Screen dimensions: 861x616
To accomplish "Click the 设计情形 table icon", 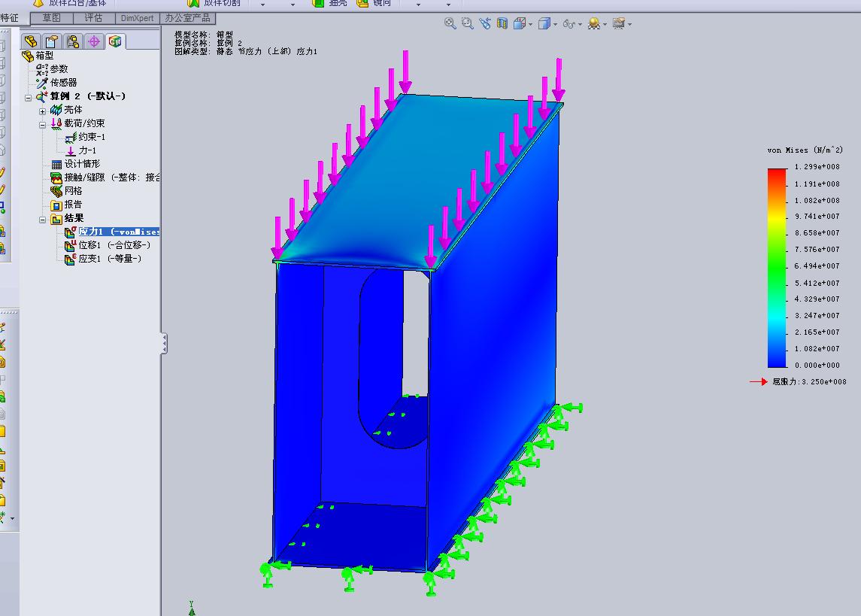I will 56,164.
